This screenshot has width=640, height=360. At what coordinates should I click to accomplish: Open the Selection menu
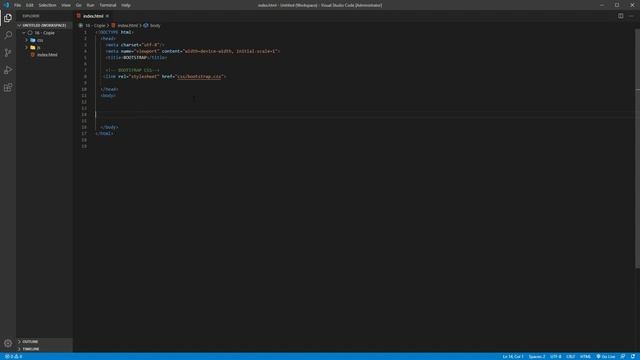(x=47, y=5)
